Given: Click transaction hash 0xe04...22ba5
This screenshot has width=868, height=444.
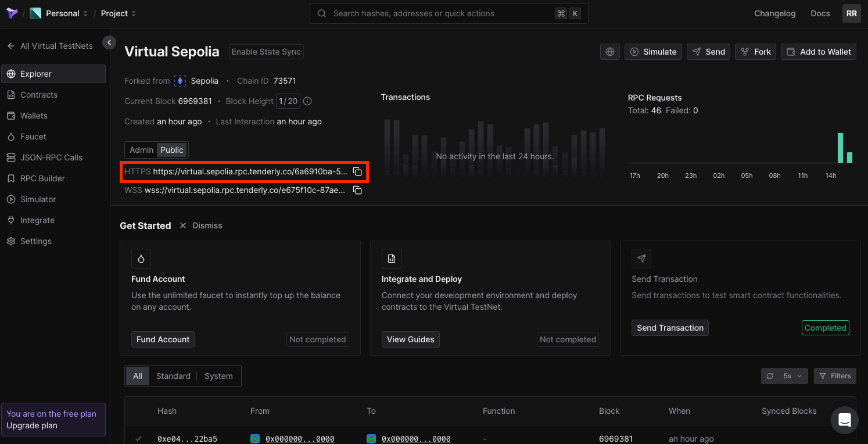Looking at the screenshot, I should tap(187, 439).
